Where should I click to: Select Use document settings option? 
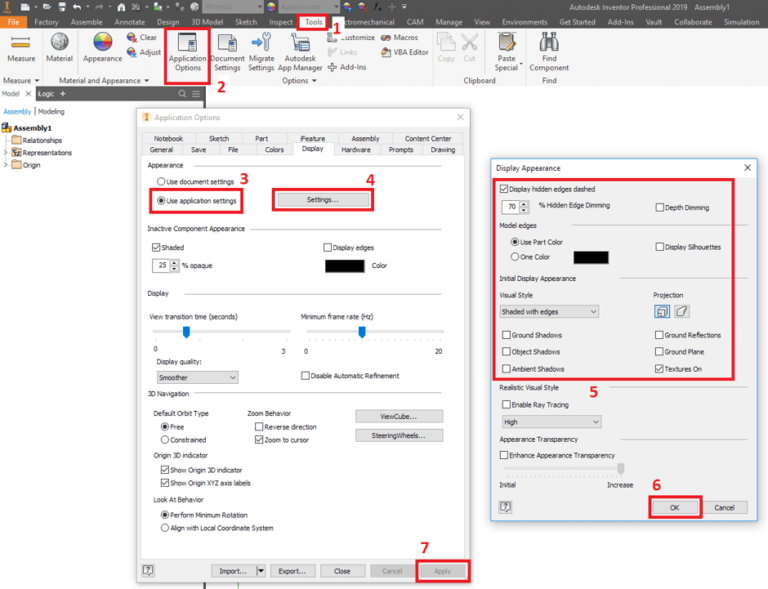point(195,182)
